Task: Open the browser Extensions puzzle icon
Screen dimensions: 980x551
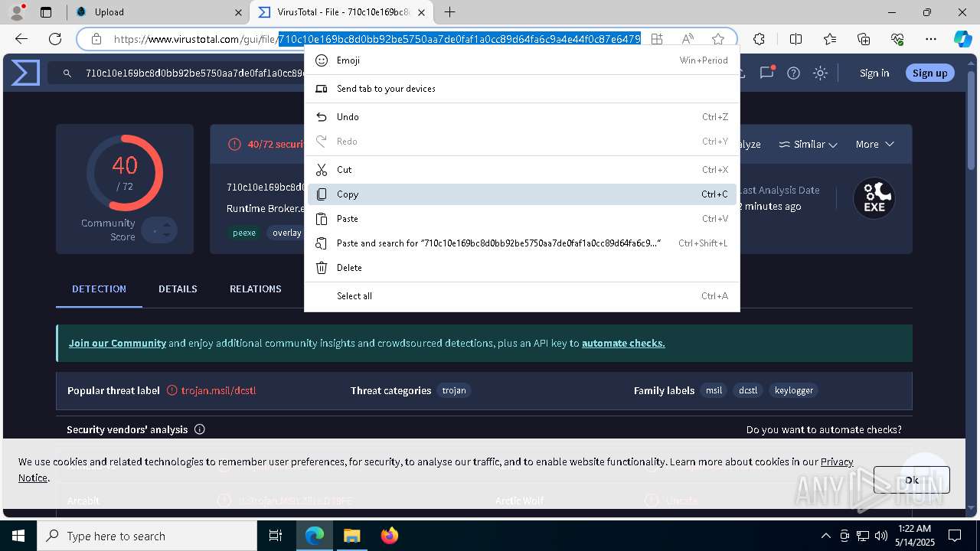Action: [x=759, y=39]
